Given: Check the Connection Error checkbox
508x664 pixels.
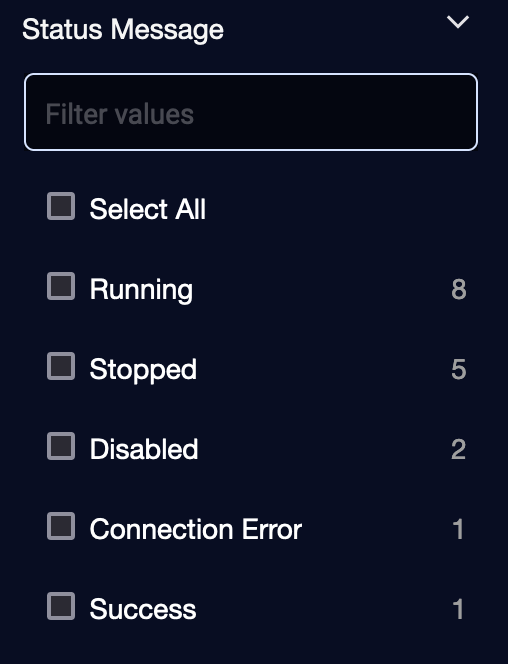Looking at the screenshot, I should point(61,526).
